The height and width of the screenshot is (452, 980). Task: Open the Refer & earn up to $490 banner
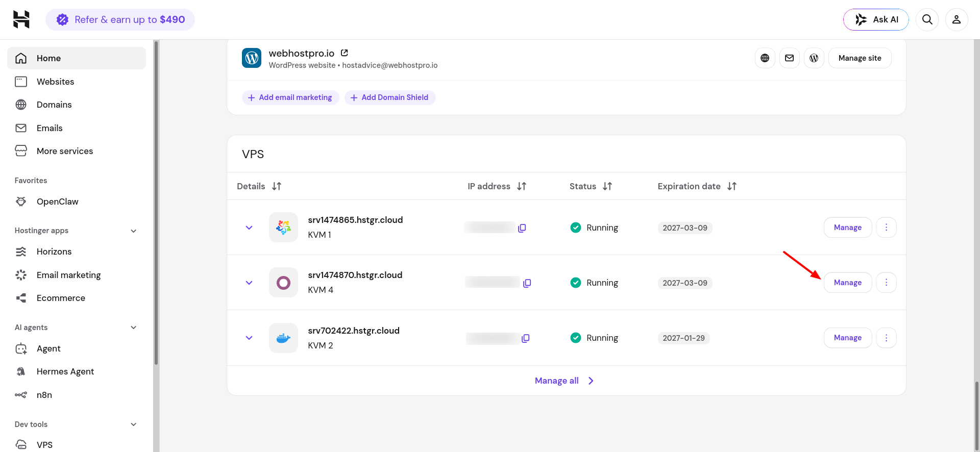click(x=120, y=19)
